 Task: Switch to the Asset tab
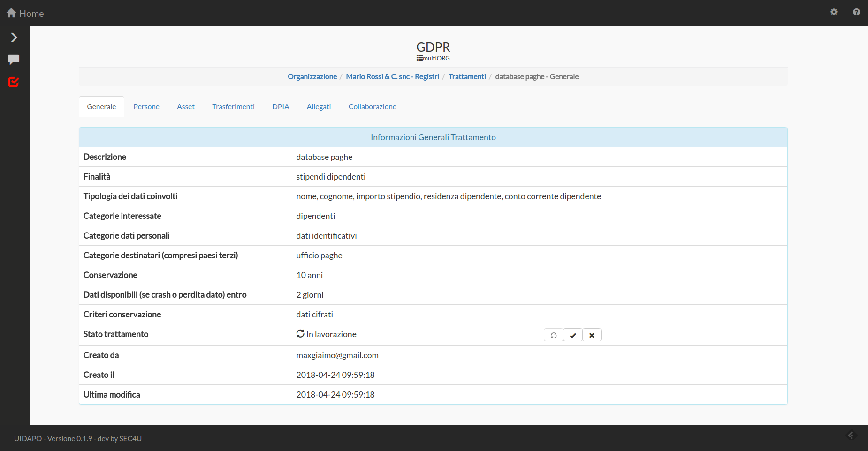pyautogui.click(x=186, y=107)
